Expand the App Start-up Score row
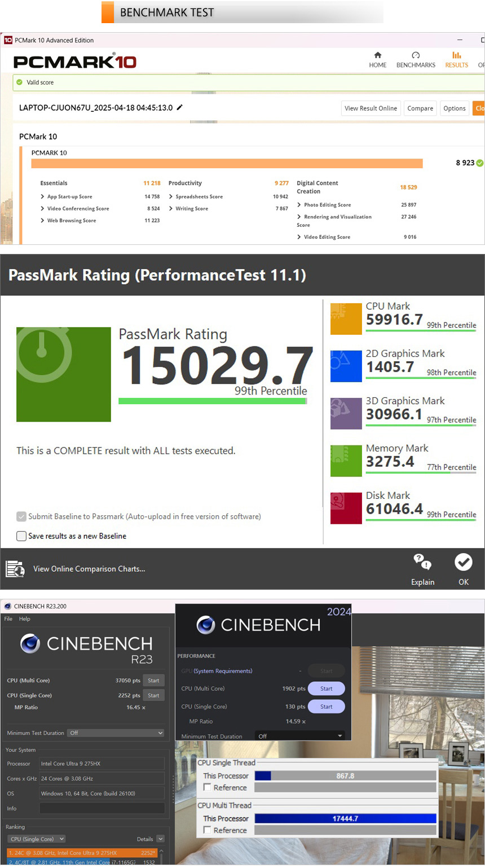 [x=43, y=197]
